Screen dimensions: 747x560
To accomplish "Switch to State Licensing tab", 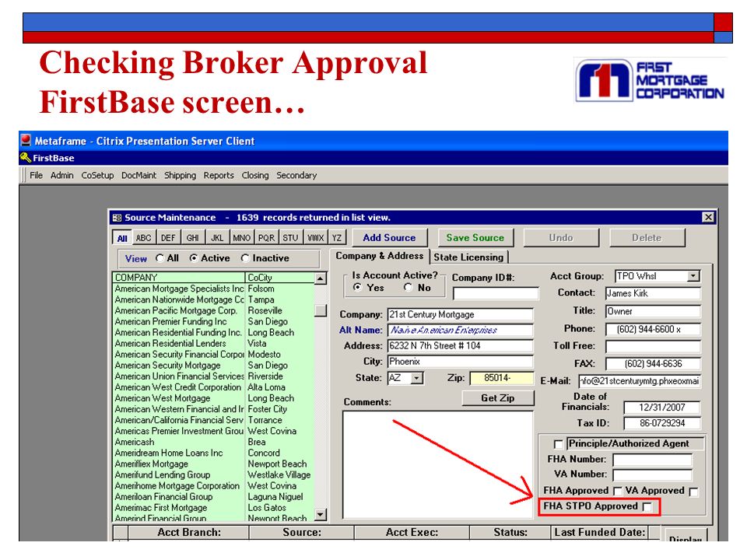I will click(x=468, y=257).
